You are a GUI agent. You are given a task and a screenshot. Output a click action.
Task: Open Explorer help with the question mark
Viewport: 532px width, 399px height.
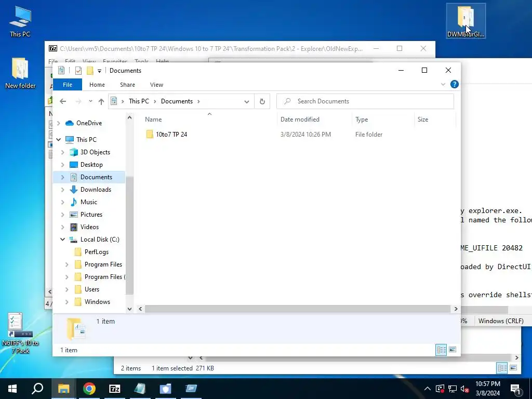[x=454, y=84]
